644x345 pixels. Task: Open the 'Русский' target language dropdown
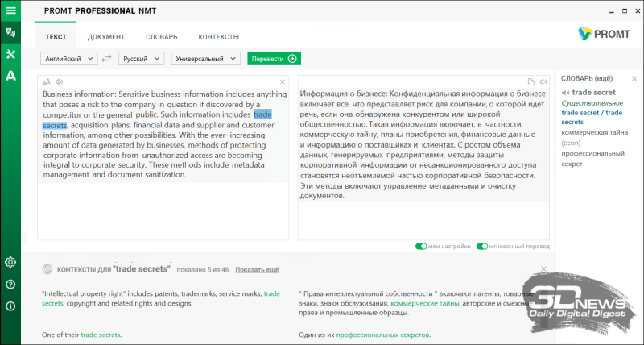point(141,59)
